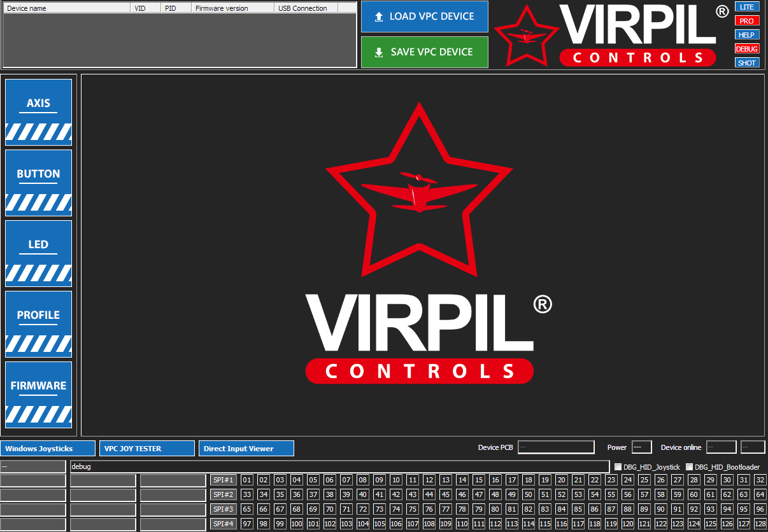Image resolution: width=768 pixels, height=532 pixels.
Task: Open the PROFILE section
Action: click(38, 325)
